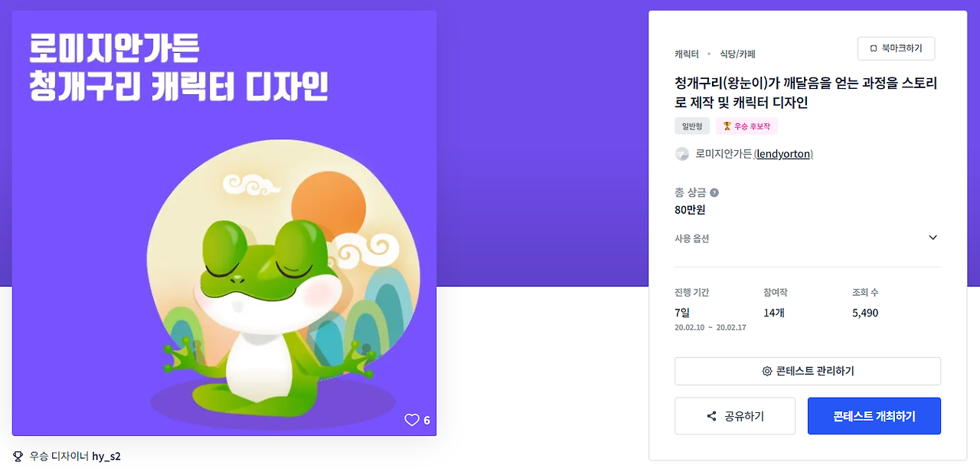Viewport: 980px width, 472px height.
Task: Click the 콘테스트 관리하기 button
Action: (808, 371)
